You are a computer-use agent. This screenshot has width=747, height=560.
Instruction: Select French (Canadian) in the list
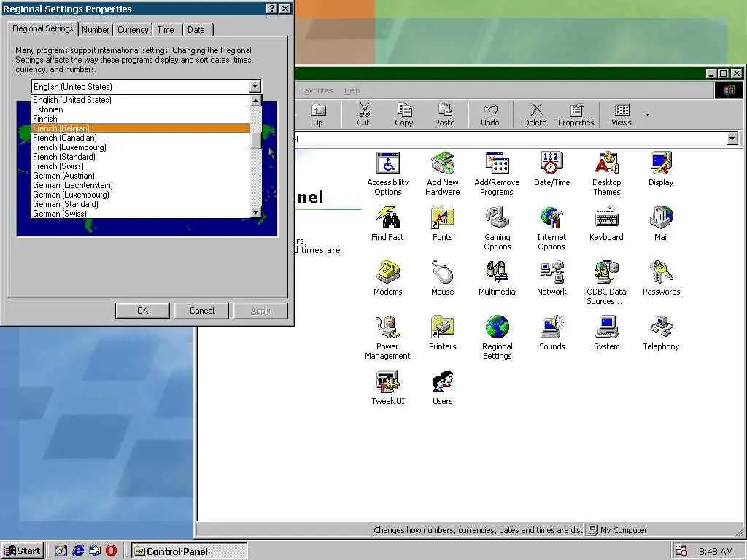pyautogui.click(x=141, y=138)
